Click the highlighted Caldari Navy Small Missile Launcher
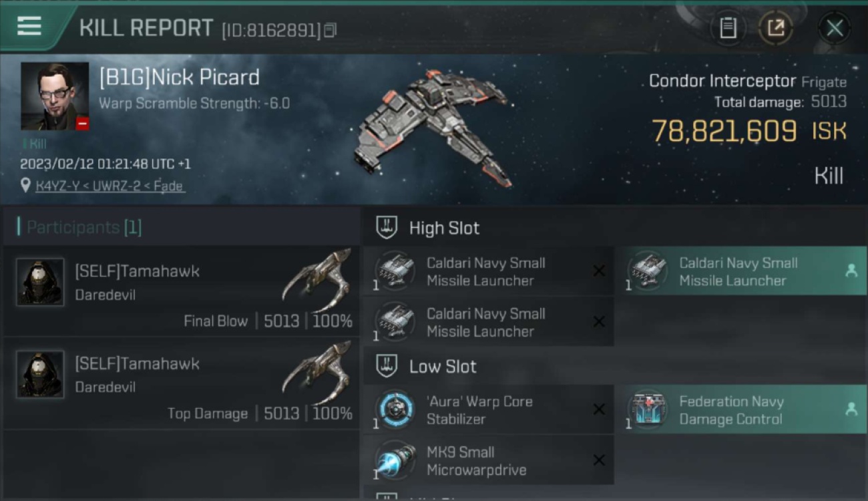868x501 pixels. point(740,271)
